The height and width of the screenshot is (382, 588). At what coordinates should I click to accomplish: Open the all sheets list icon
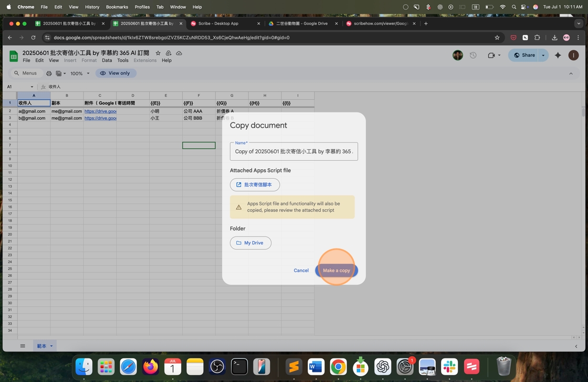23,346
